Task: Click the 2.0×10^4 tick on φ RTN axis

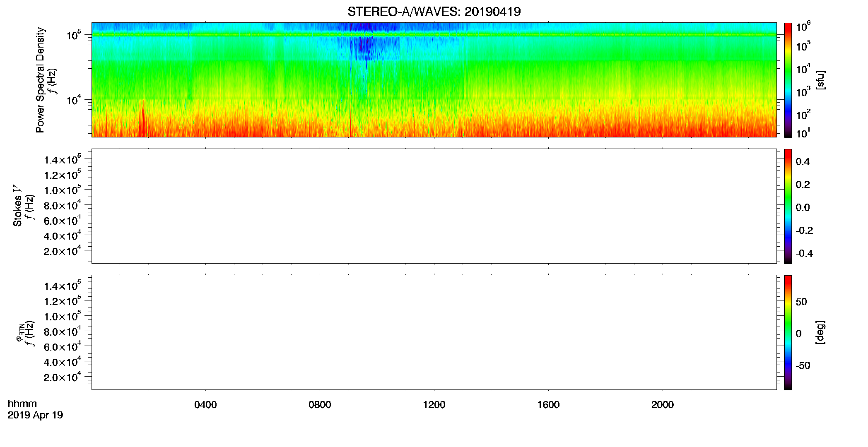Action: (62, 377)
